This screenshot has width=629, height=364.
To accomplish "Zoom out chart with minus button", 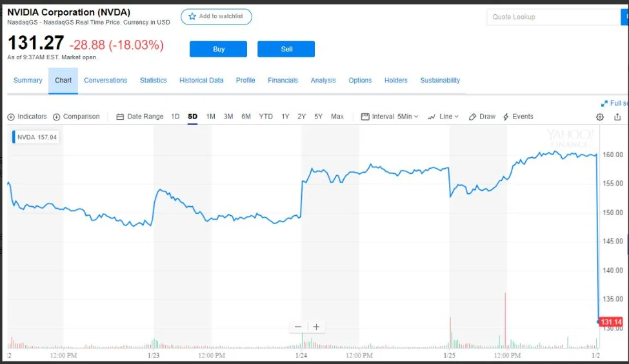I will pos(298,327).
